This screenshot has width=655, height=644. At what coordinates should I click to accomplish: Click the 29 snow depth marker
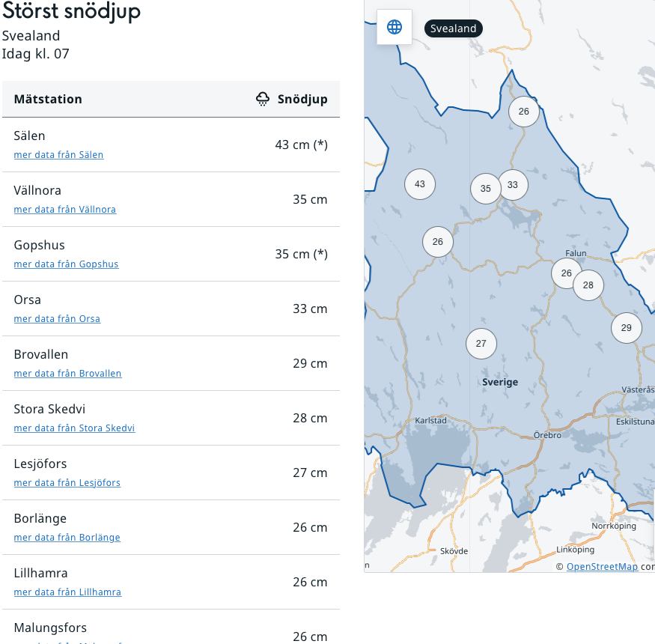pyautogui.click(x=627, y=328)
